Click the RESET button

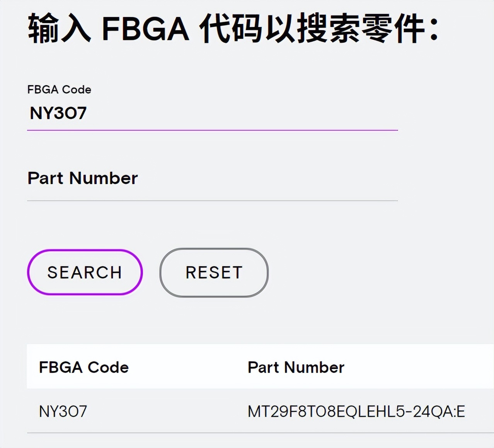[214, 272]
